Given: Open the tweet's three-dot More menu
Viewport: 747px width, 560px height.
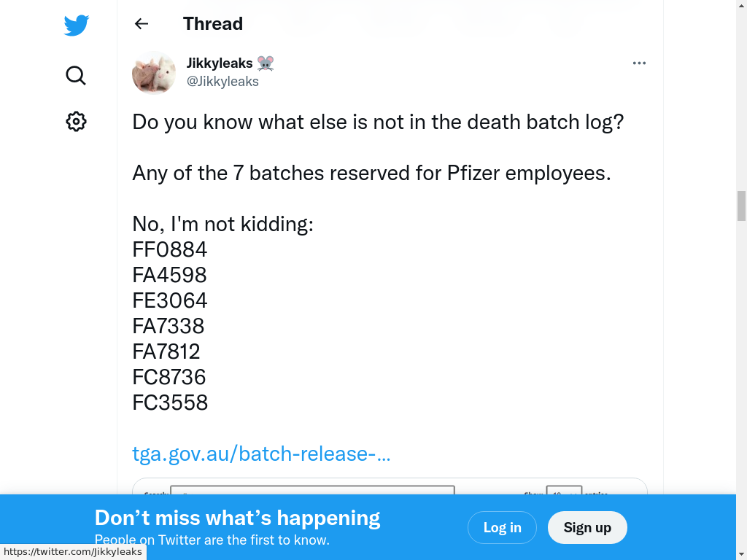Looking at the screenshot, I should click(x=639, y=63).
